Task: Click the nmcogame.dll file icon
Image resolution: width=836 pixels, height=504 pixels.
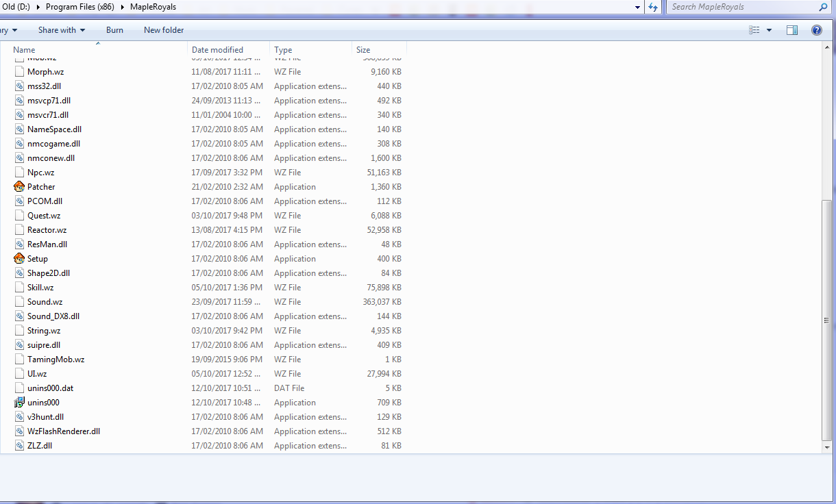Action: [x=20, y=144]
